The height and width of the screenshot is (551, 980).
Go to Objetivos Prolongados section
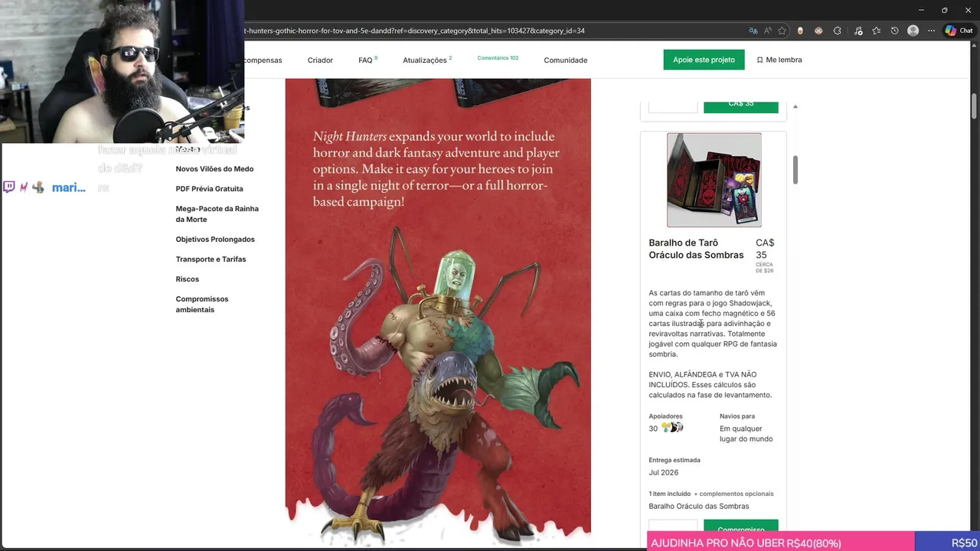215,239
